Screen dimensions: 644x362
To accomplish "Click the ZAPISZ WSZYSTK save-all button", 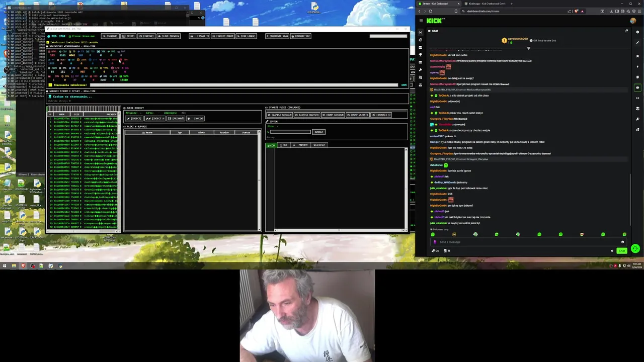I will click(x=307, y=115).
